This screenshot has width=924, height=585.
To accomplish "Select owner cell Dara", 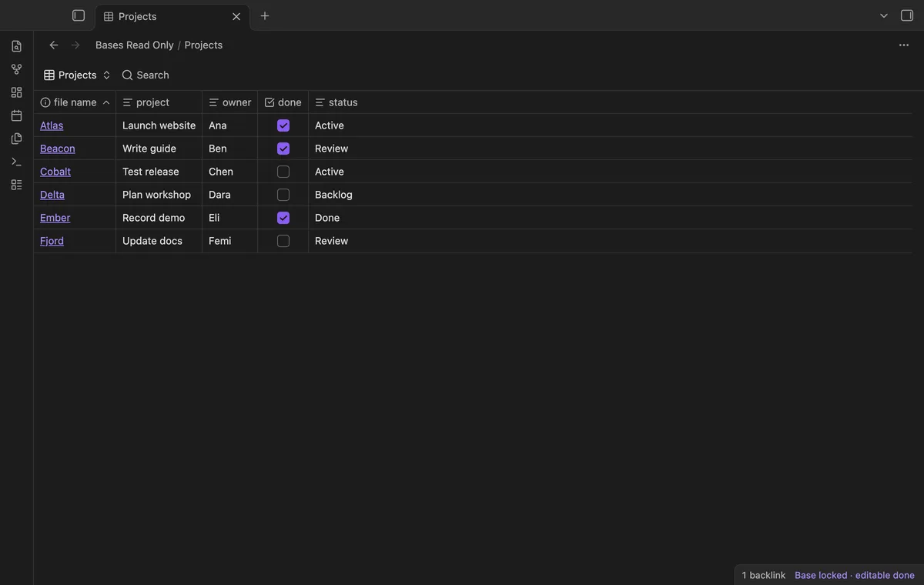I will point(229,195).
